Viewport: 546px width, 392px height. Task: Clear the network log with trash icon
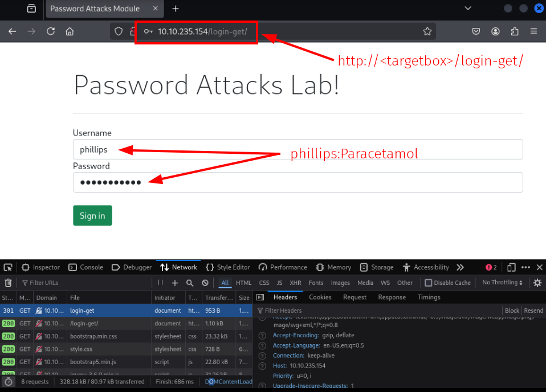click(x=8, y=283)
